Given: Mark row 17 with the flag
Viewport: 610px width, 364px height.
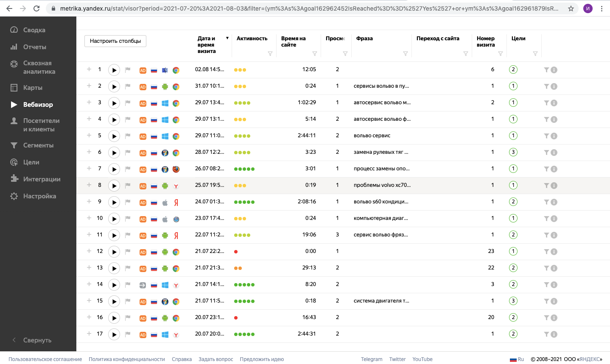Looking at the screenshot, I should [128, 334].
